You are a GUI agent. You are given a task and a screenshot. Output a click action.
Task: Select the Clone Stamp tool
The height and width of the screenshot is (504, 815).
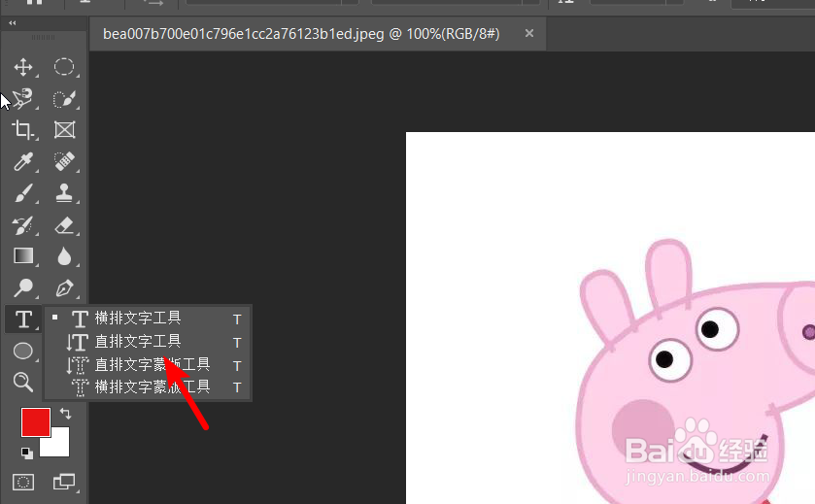pos(64,193)
